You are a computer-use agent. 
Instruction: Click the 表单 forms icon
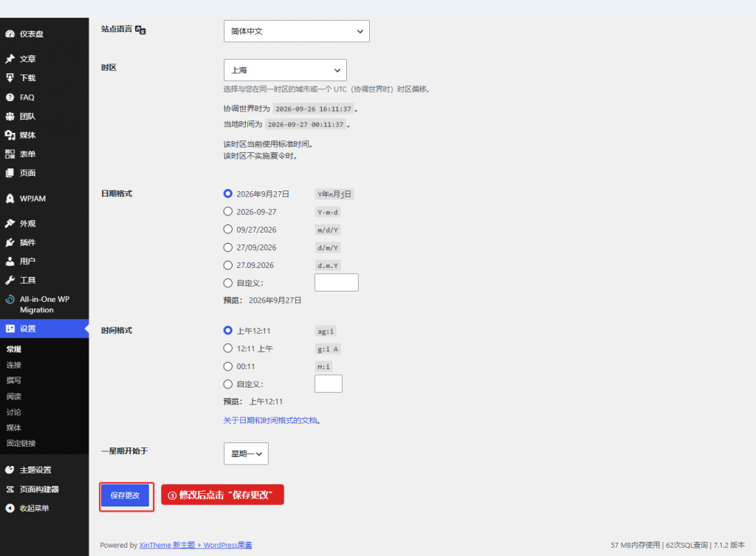click(x=10, y=154)
